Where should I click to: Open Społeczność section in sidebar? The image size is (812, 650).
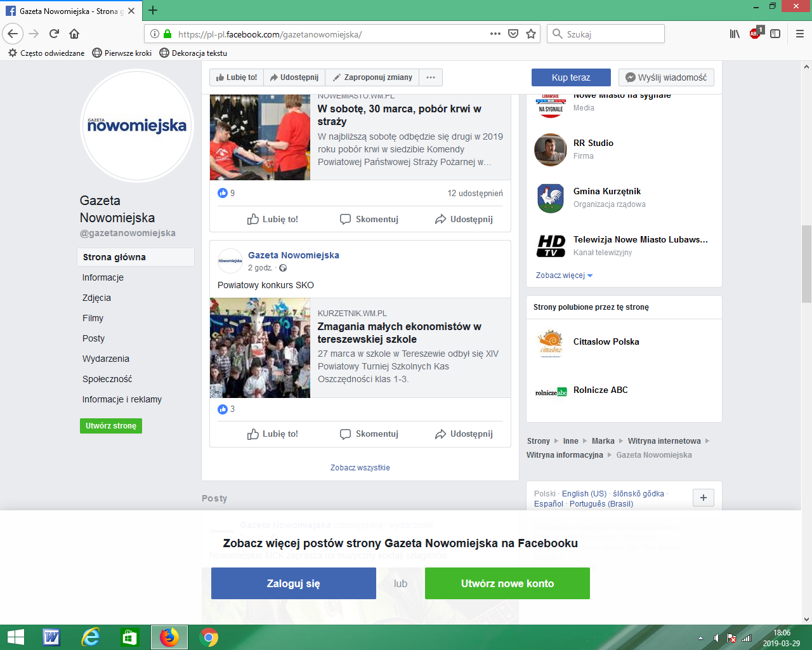tap(107, 379)
